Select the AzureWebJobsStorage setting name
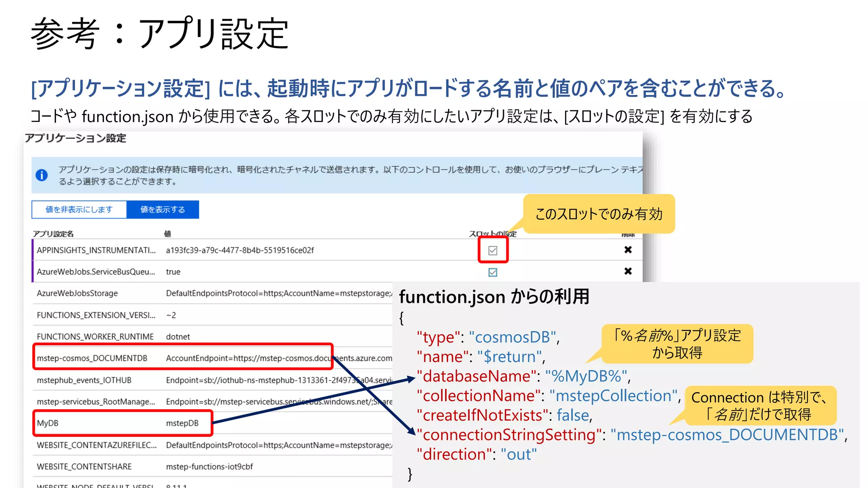Screen dimensions: 868x488 pos(77,293)
